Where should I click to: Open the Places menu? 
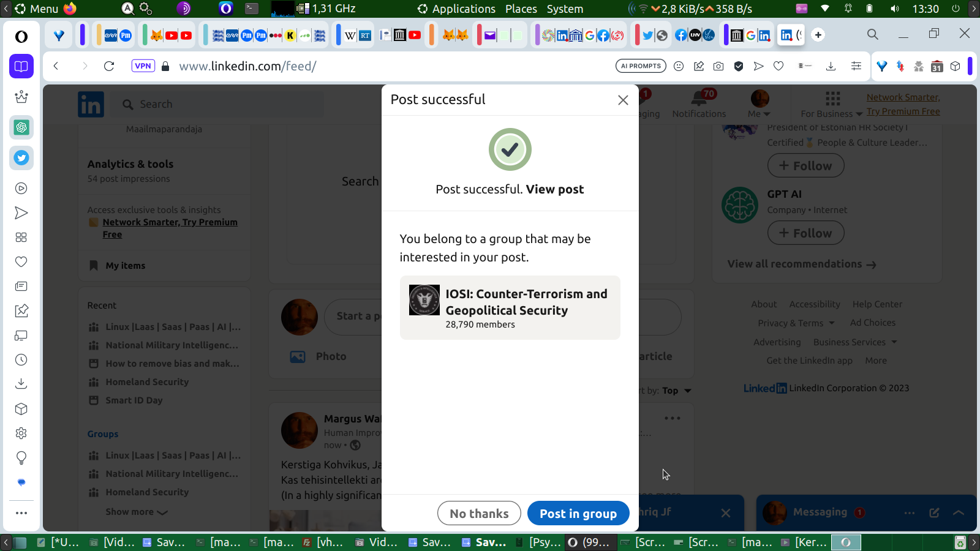pos(521,9)
